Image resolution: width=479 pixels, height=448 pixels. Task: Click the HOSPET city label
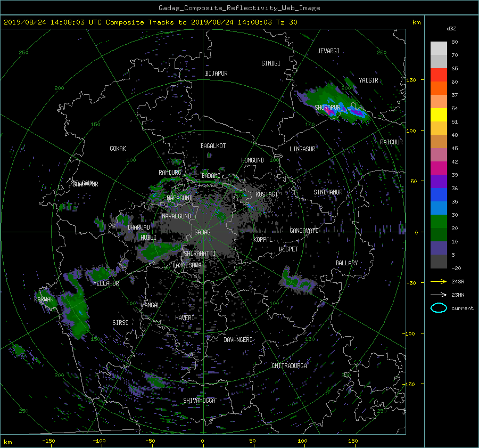pyautogui.click(x=288, y=249)
